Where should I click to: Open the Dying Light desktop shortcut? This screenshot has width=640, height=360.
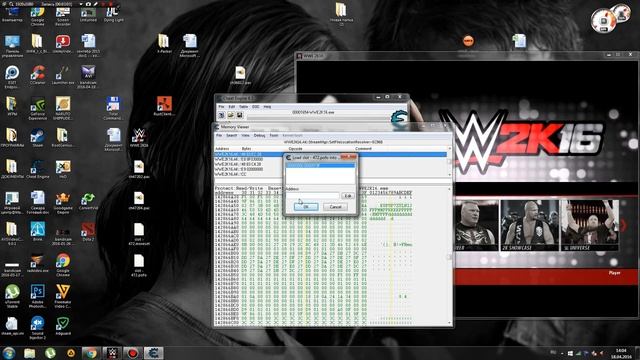[x=113, y=14]
